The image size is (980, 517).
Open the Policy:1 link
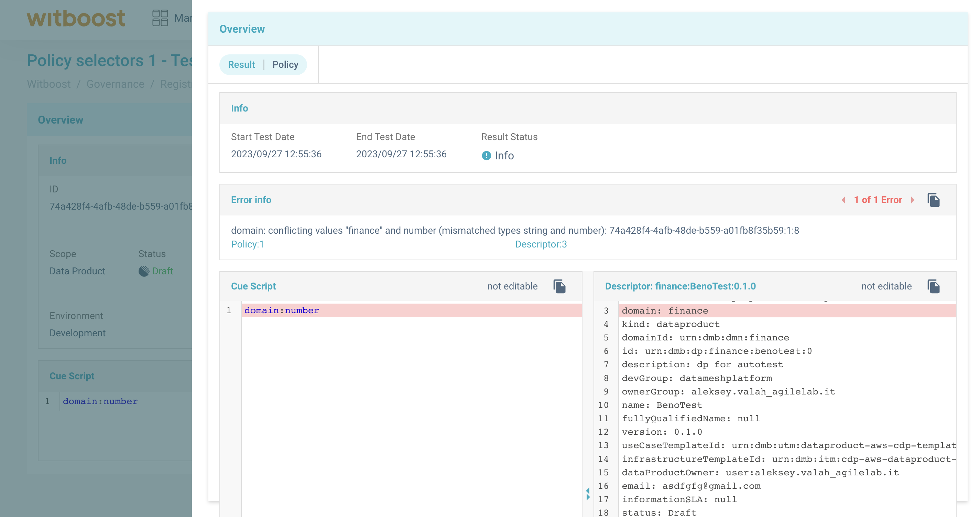coord(247,244)
